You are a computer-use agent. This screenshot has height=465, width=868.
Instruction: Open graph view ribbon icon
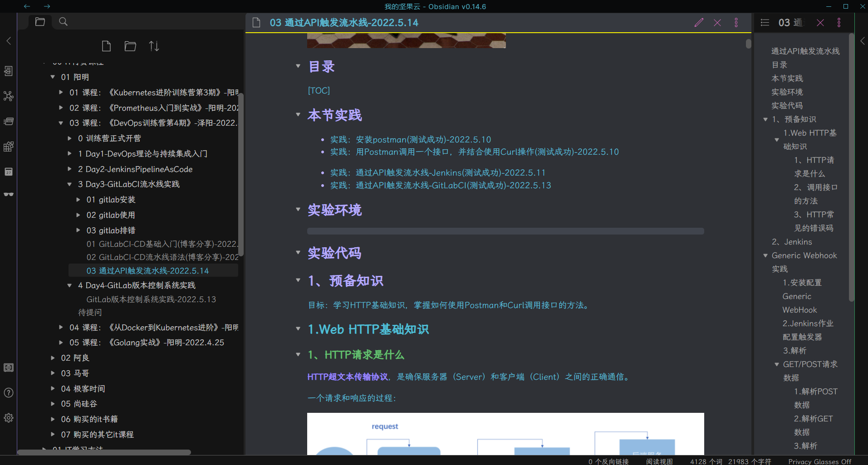[9, 96]
